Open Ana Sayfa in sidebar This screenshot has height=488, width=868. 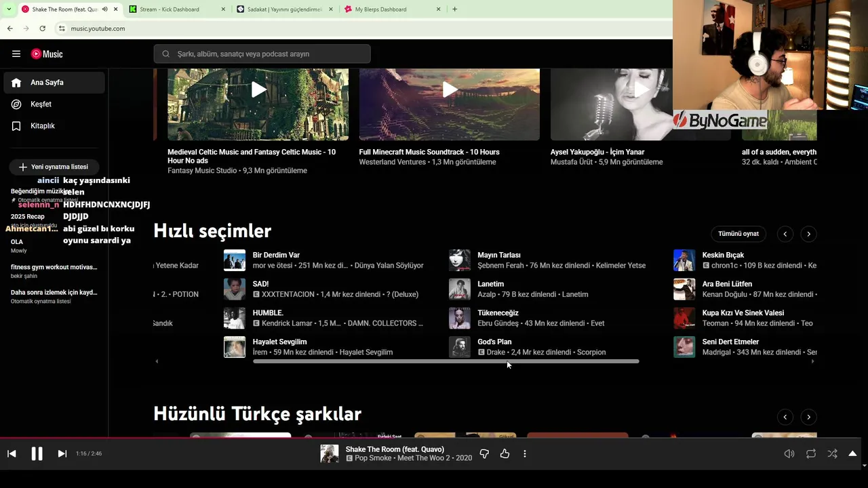(54, 83)
